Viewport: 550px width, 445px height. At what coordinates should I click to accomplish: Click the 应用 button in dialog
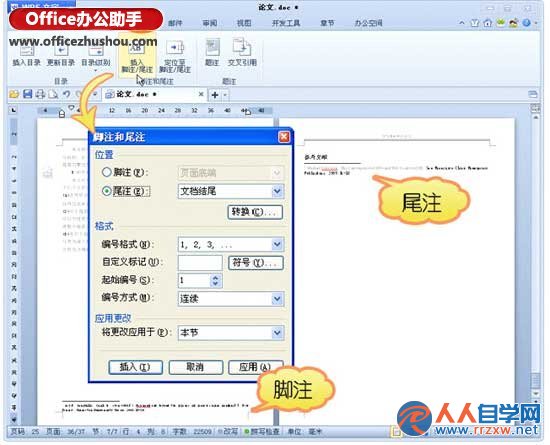[255, 367]
